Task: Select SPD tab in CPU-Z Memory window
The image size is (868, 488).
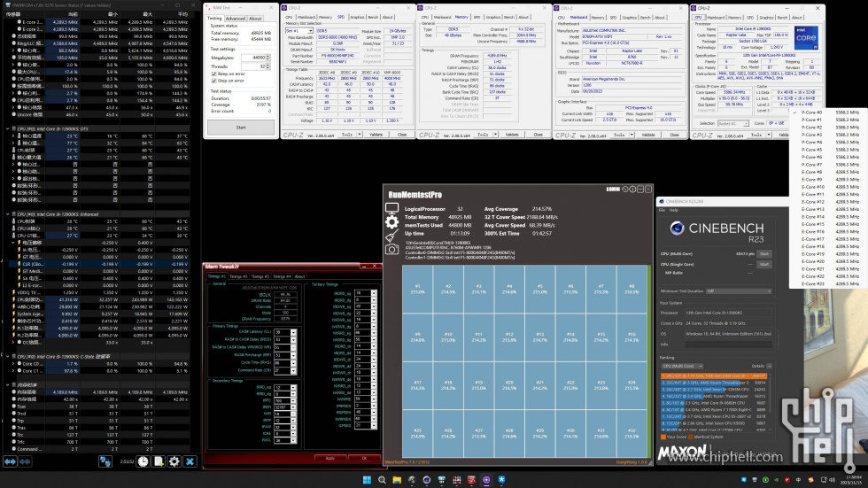Action: pyautogui.click(x=477, y=17)
